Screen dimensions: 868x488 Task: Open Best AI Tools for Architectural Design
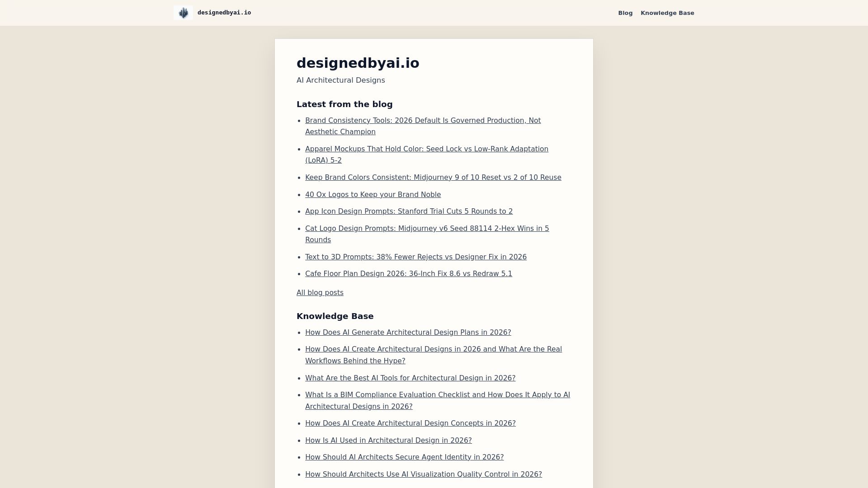410,378
